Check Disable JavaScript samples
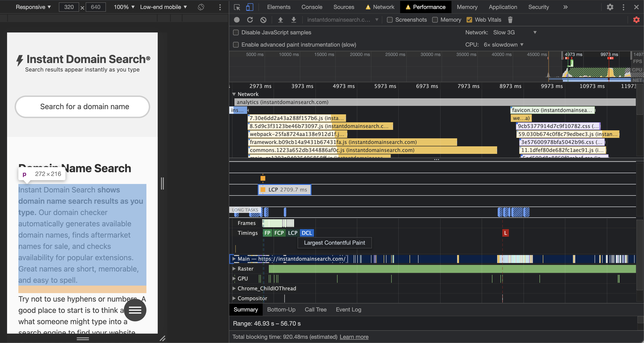The height and width of the screenshot is (343, 644). tap(236, 32)
